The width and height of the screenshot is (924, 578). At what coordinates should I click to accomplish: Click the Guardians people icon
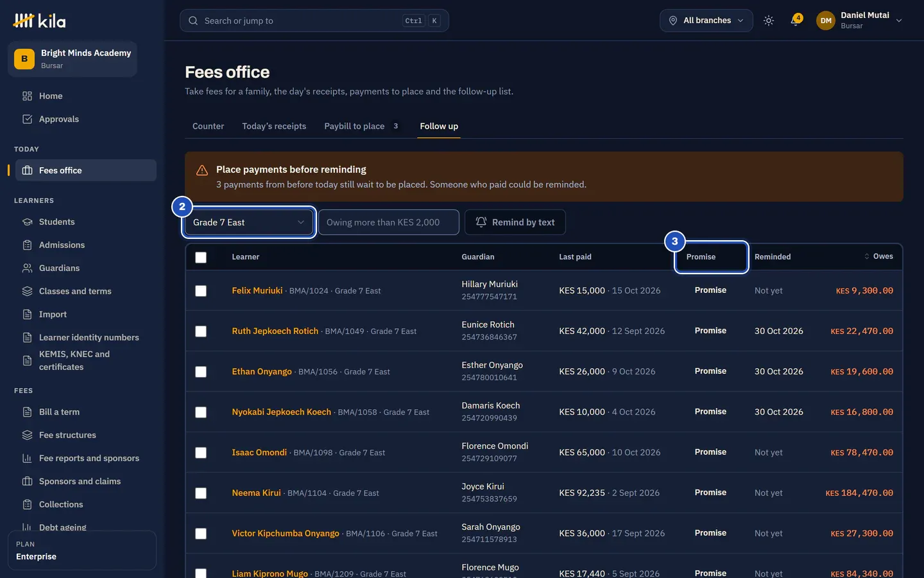[x=27, y=268]
